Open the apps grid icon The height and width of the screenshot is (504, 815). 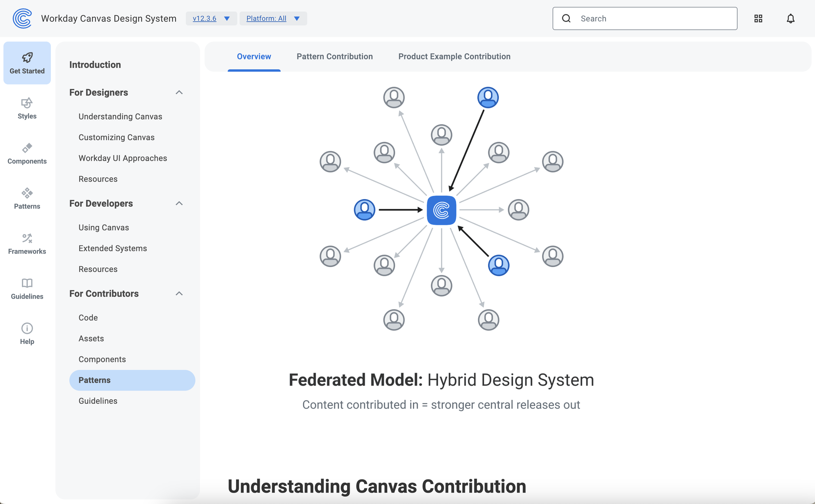pyautogui.click(x=758, y=18)
